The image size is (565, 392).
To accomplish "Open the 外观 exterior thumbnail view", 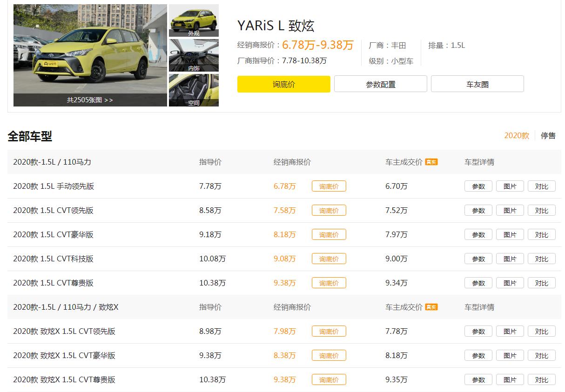I will coord(193,21).
